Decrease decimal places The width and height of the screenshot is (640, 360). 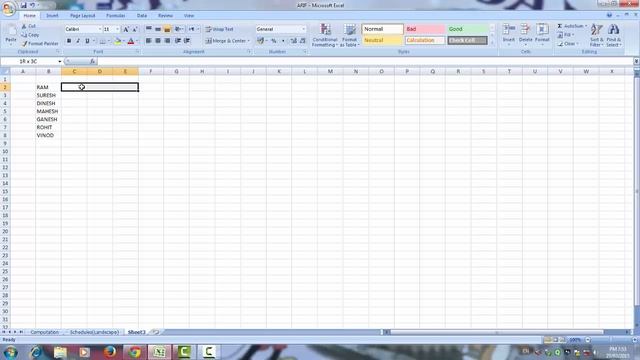[x=302, y=41]
